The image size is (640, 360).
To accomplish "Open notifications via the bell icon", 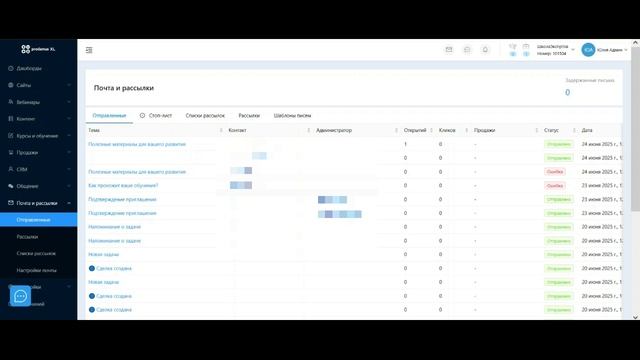I will tap(485, 50).
